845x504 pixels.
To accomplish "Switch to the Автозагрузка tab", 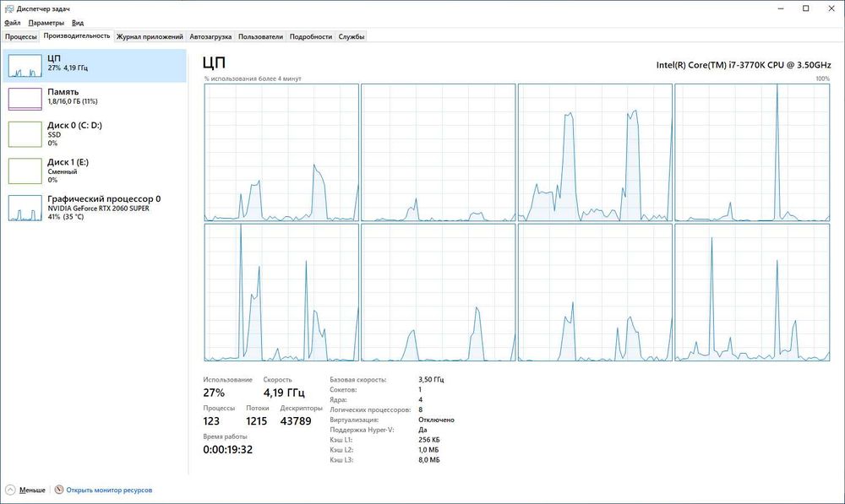I will [x=210, y=36].
